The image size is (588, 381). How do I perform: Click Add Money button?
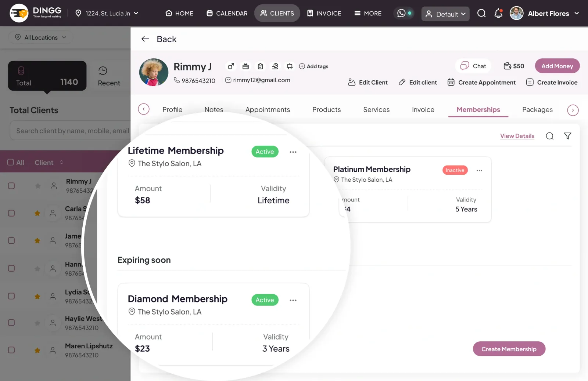tap(557, 66)
